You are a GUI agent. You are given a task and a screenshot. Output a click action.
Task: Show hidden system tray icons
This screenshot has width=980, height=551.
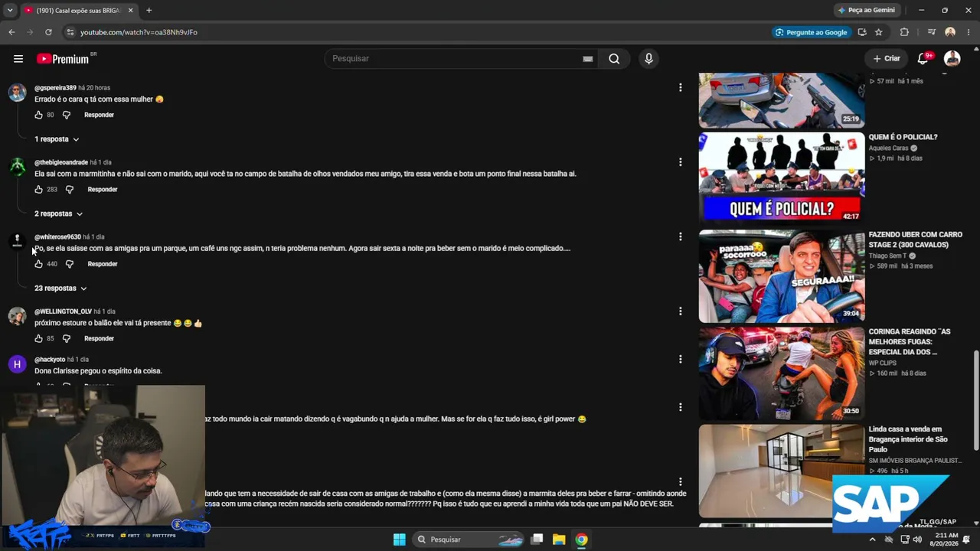(872, 540)
